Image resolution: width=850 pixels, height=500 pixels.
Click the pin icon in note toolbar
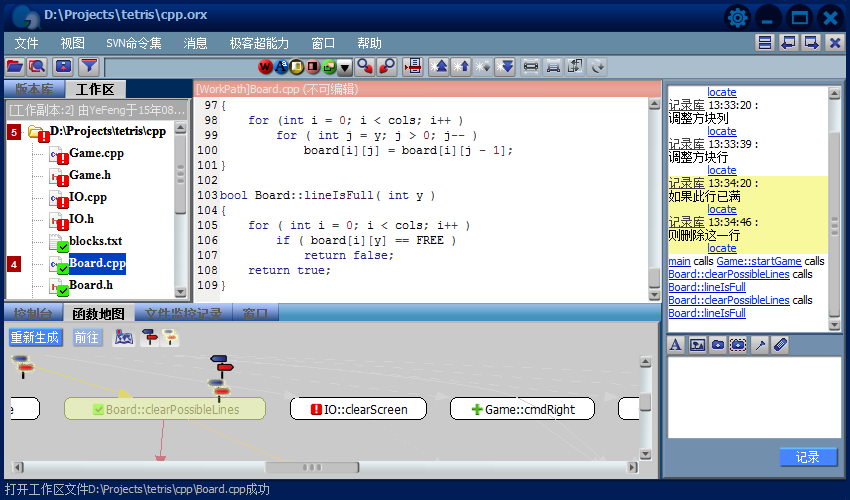coord(760,345)
